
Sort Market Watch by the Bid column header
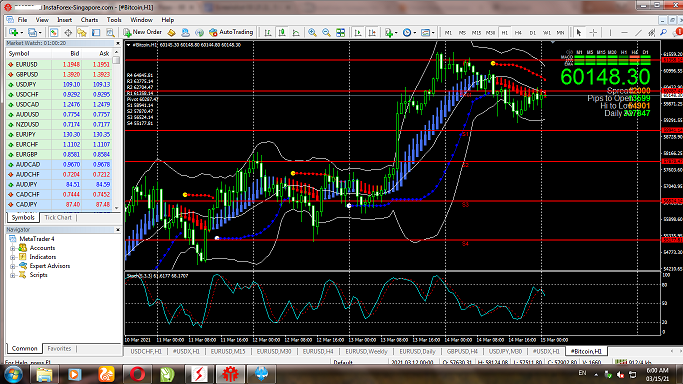click(x=74, y=54)
